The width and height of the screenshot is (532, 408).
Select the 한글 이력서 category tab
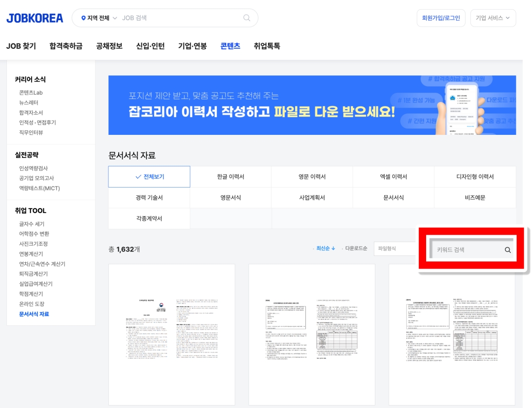pyautogui.click(x=231, y=177)
